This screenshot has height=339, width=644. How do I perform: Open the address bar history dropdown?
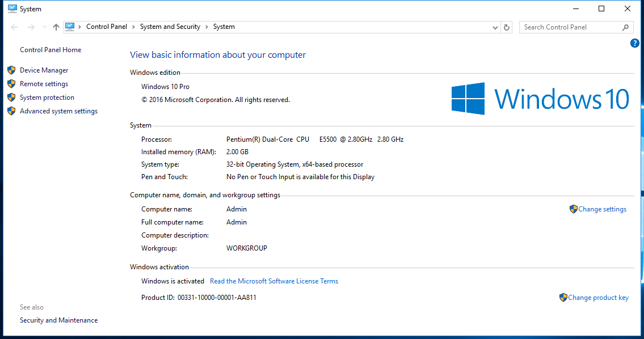pos(494,27)
